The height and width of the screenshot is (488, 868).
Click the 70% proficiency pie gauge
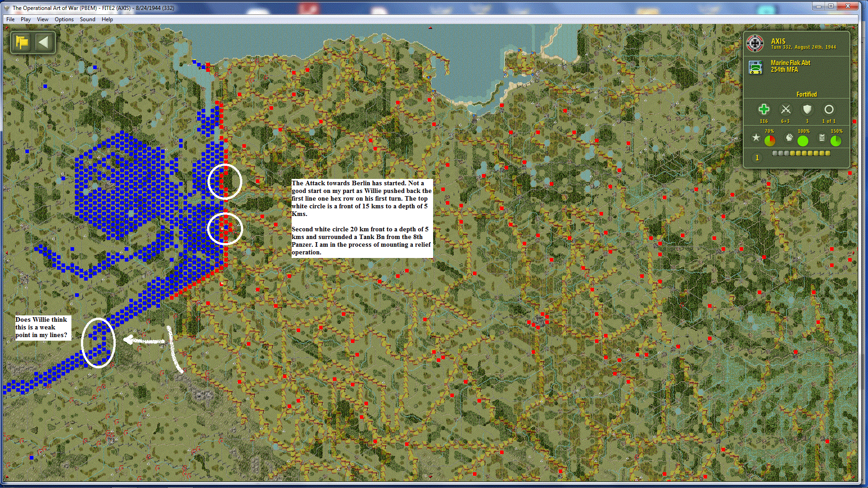click(x=769, y=141)
